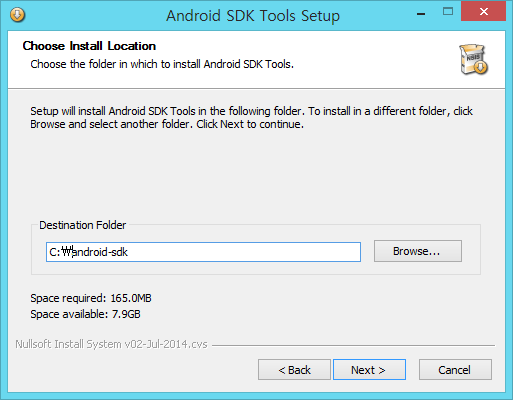Click the 'Android SDK Tools Setup' title text
Viewport: 513px width, 400px height.
(x=253, y=16)
